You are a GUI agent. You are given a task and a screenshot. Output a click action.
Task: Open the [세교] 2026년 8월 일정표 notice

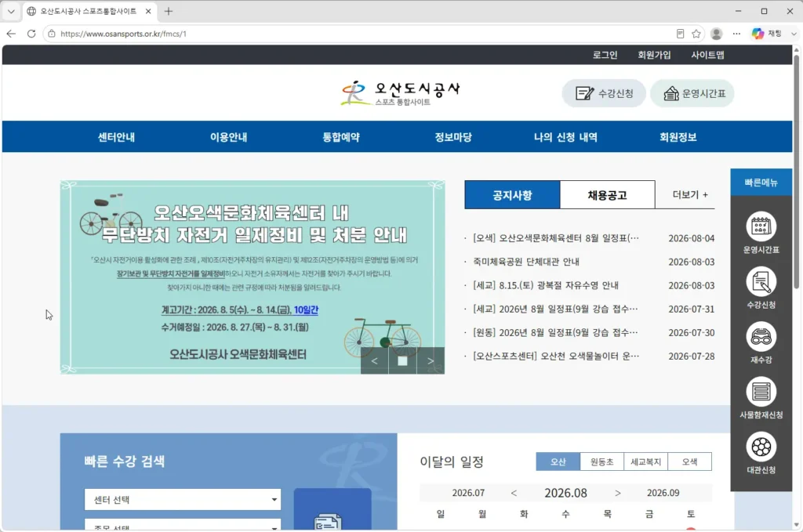[555, 309]
